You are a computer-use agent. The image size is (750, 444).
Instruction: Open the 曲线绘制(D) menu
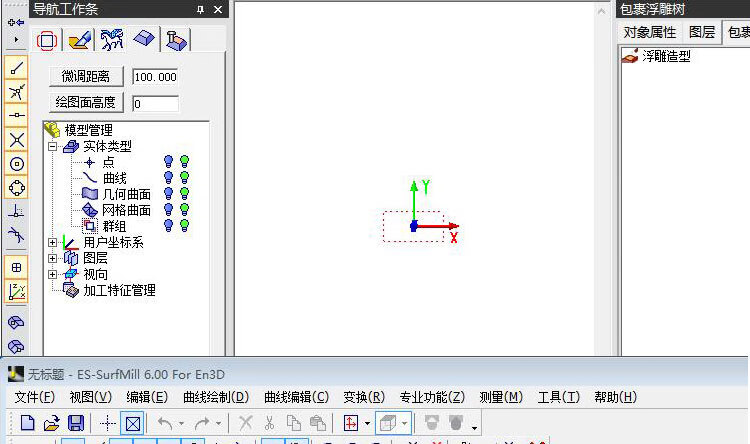(x=216, y=397)
